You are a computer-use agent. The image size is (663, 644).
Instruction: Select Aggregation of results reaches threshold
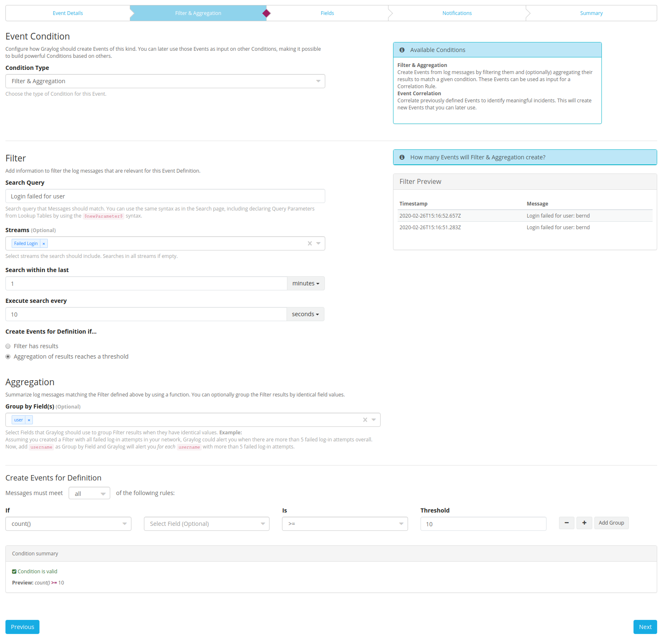[8, 357]
